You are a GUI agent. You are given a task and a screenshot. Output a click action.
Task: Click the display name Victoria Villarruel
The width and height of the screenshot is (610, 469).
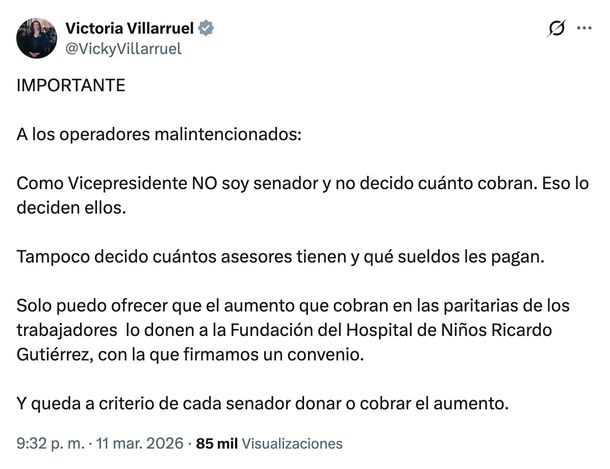pos(146,27)
